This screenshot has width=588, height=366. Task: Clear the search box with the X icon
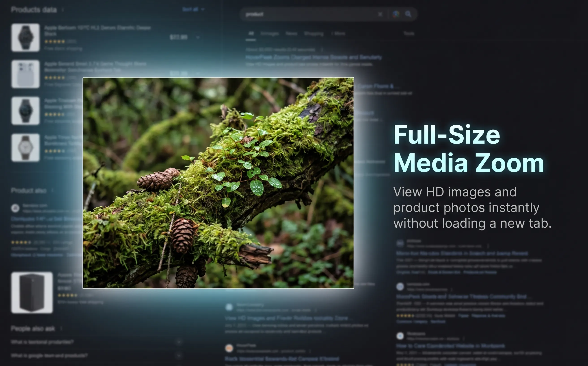pyautogui.click(x=380, y=14)
